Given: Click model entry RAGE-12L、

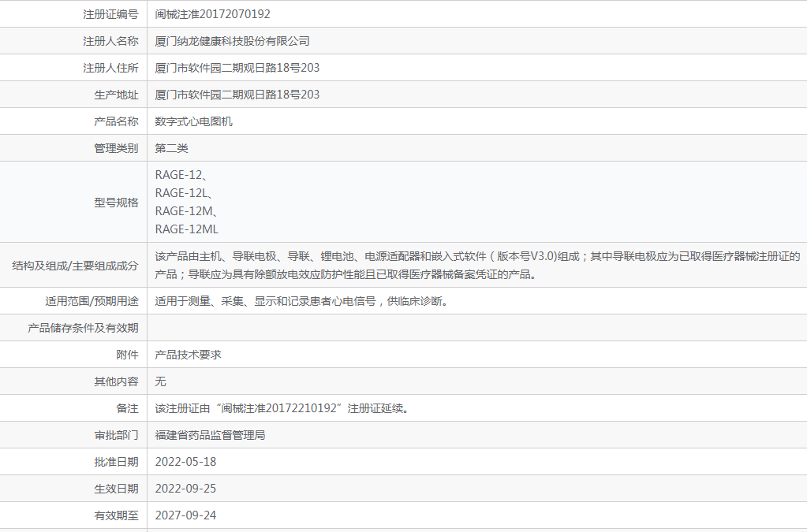Looking at the screenshot, I should pos(185,193).
